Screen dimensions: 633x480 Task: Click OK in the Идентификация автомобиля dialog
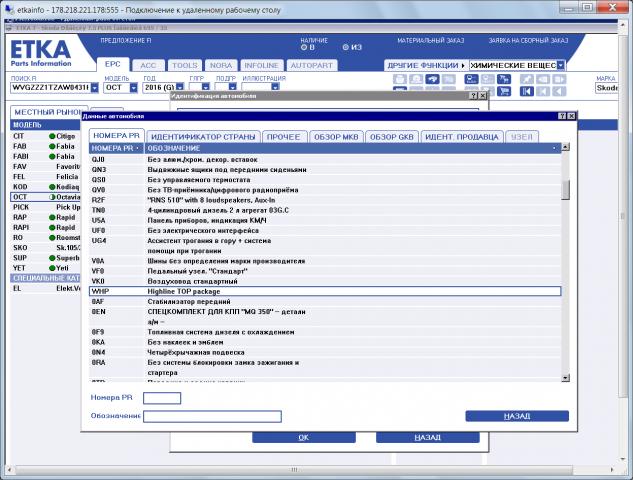304,438
